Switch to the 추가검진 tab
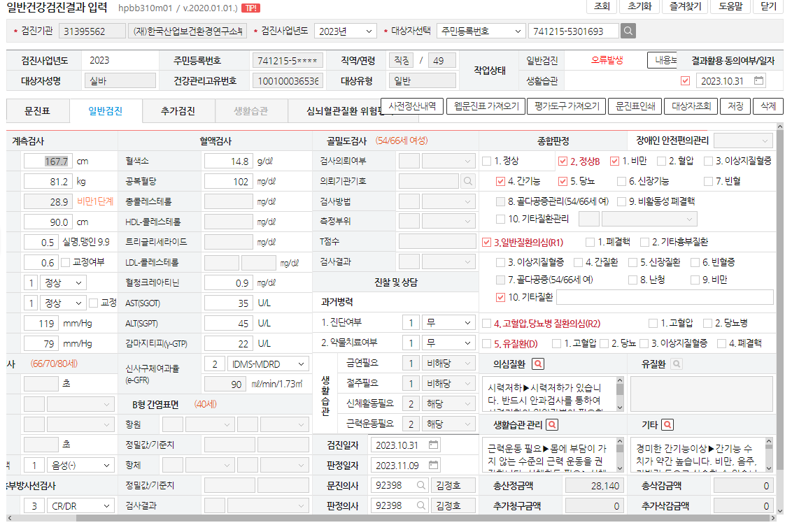This screenshot has height=532, width=792. coord(178,111)
